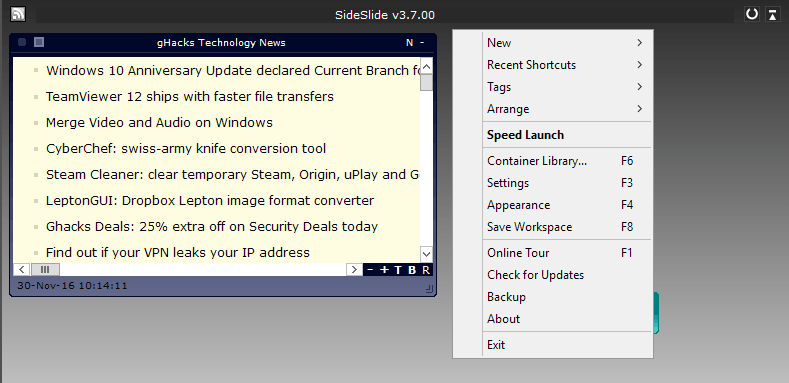Click the resize grip icon of the container
This screenshot has width=789, height=383.
(x=429, y=288)
